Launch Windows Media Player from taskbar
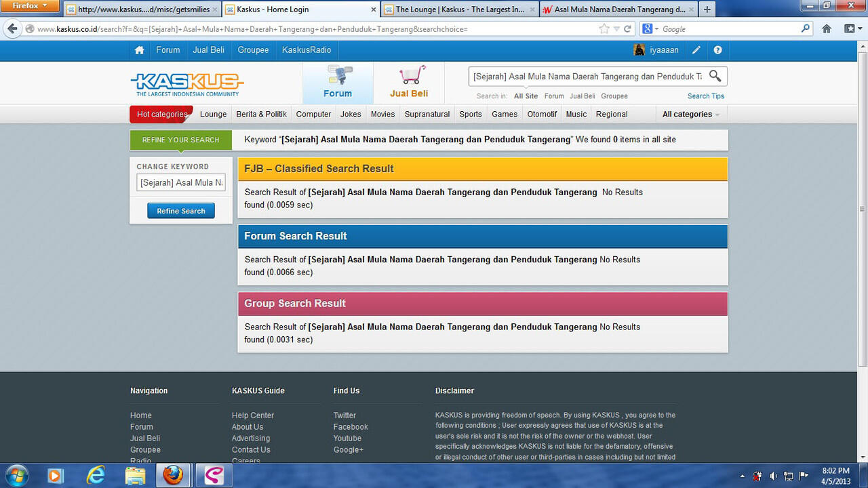 [x=56, y=476]
